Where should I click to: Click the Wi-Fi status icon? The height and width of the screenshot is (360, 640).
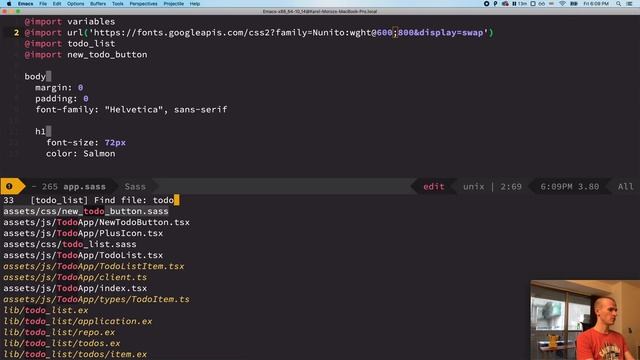(x=562, y=4)
